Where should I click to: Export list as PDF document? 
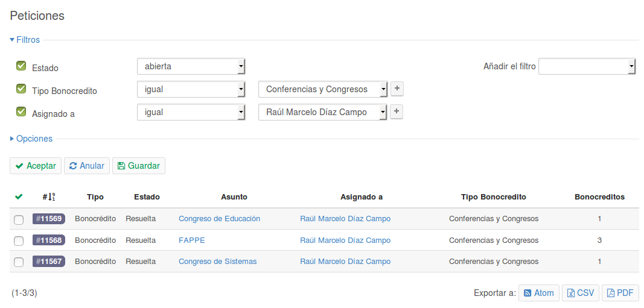click(620, 293)
